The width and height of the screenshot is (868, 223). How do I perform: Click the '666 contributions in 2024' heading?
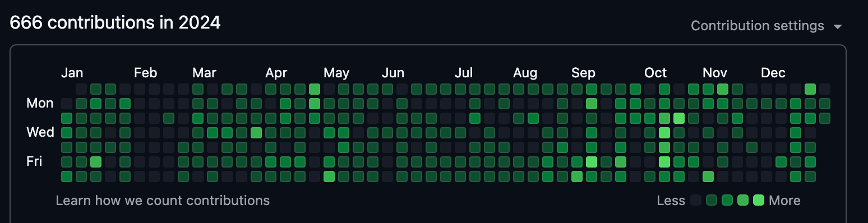[x=115, y=23]
